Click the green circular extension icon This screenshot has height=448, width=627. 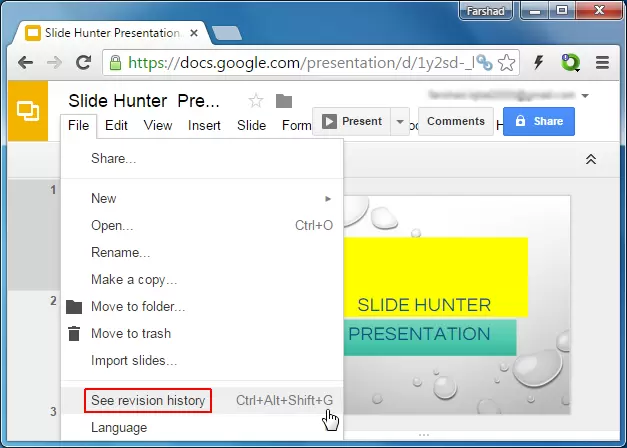pyautogui.click(x=570, y=62)
